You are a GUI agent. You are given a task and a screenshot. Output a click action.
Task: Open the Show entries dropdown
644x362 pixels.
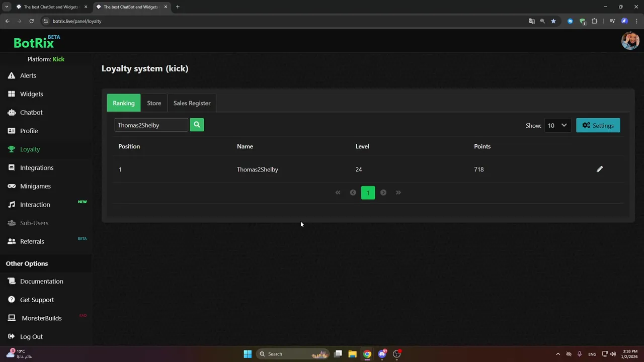[557, 125]
